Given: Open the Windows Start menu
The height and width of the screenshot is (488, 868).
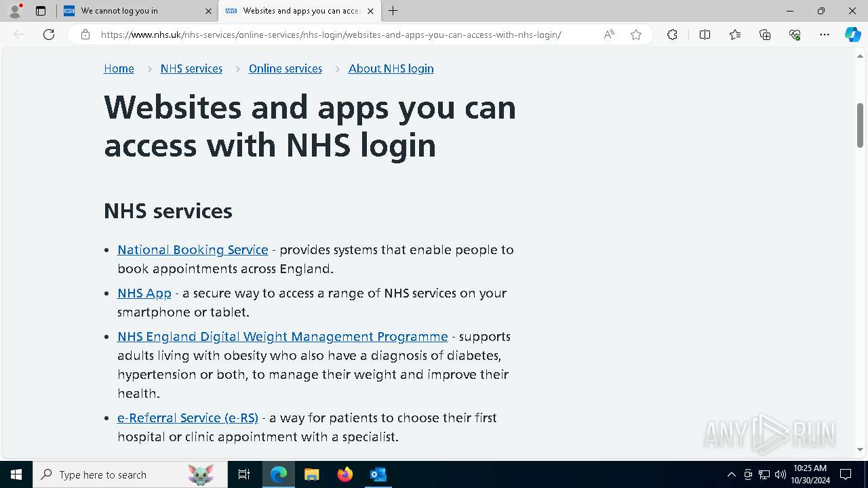Looking at the screenshot, I should [x=16, y=474].
